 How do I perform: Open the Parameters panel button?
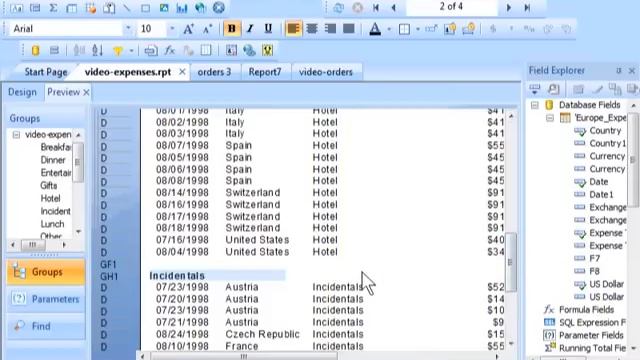(x=46, y=299)
